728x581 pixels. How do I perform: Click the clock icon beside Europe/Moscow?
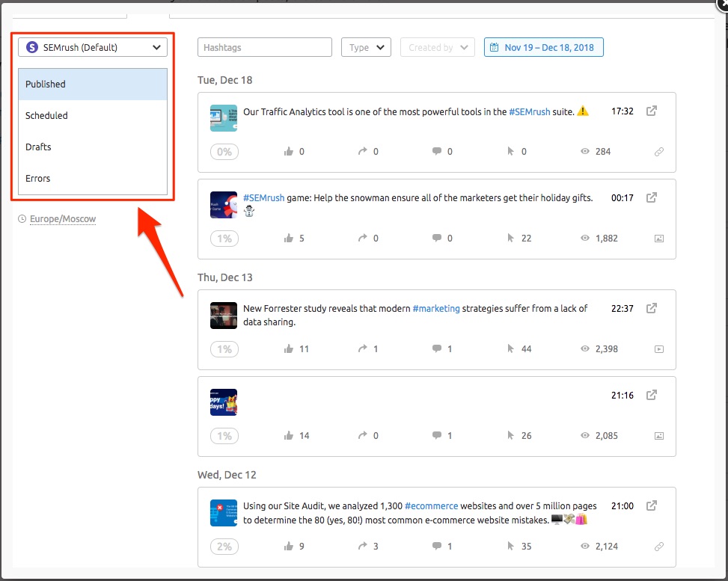pos(22,218)
